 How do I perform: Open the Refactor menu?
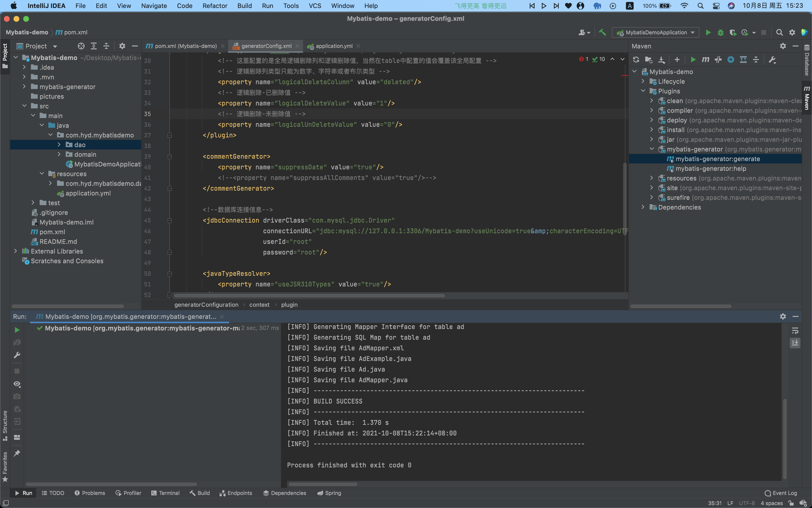215,6
